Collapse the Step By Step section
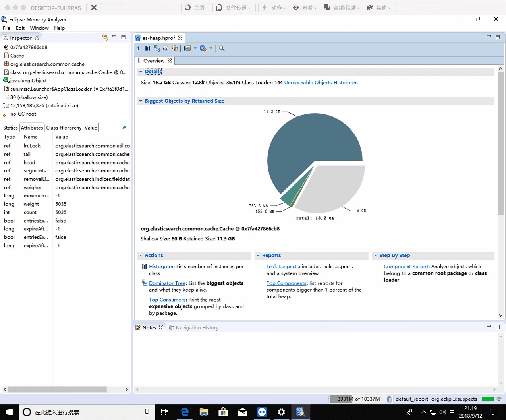The height and width of the screenshot is (420, 506). pyautogui.click(x=375, y=255)
